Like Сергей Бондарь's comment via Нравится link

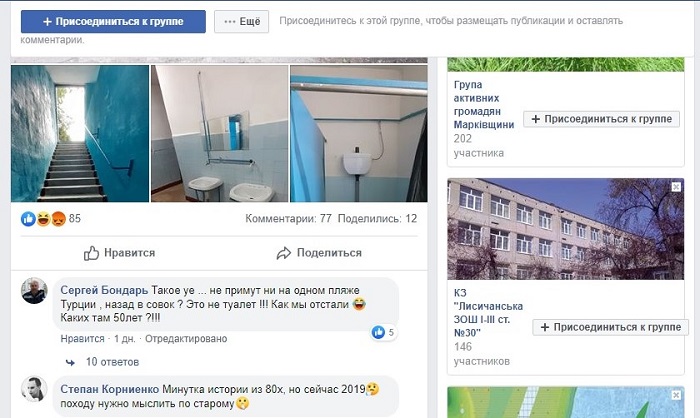point(82,339)
